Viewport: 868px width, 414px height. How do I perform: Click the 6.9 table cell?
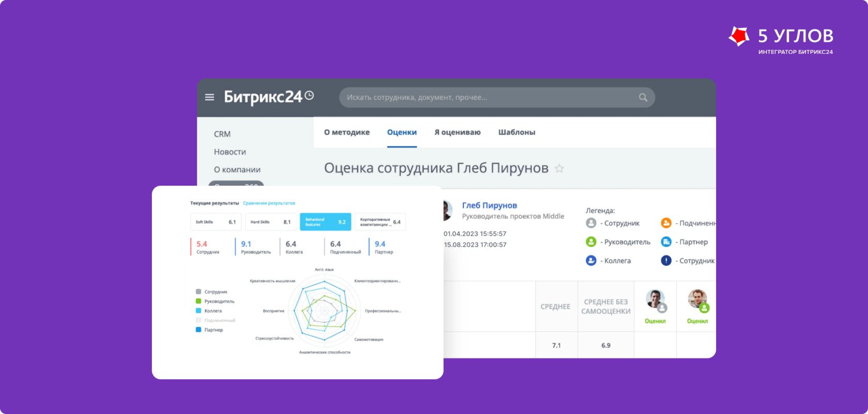coord(606,345)
